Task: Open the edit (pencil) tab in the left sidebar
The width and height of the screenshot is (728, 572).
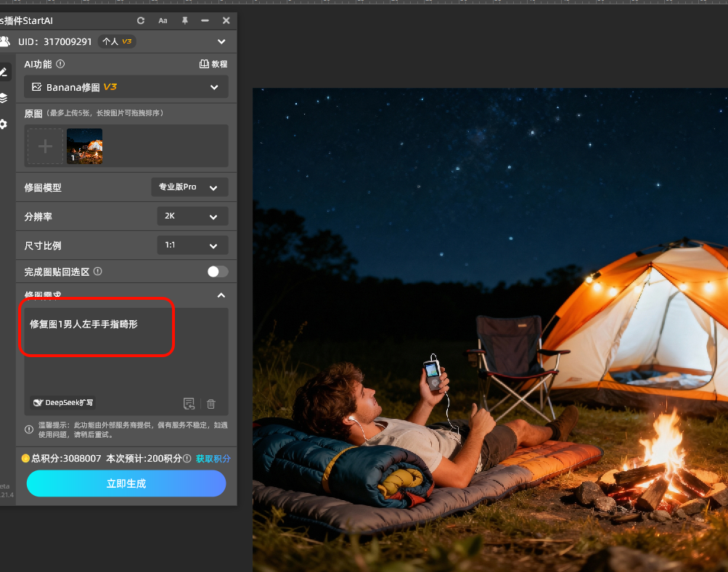Action: [4, 72]
